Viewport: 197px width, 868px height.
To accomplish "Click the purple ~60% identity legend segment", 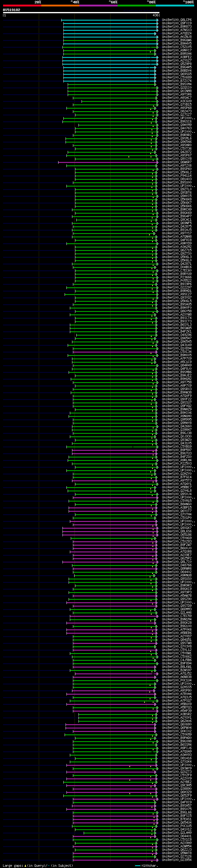I will [99, 6].
